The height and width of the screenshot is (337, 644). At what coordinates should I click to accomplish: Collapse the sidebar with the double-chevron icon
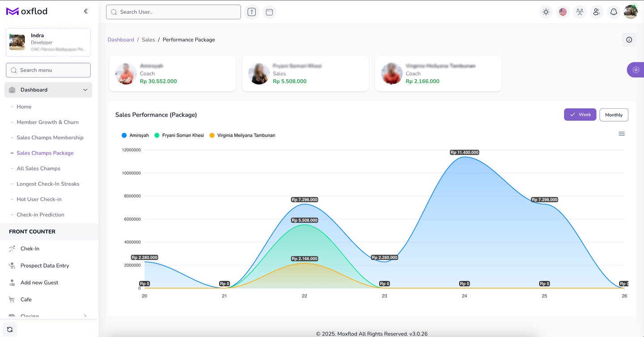point(86,11)
